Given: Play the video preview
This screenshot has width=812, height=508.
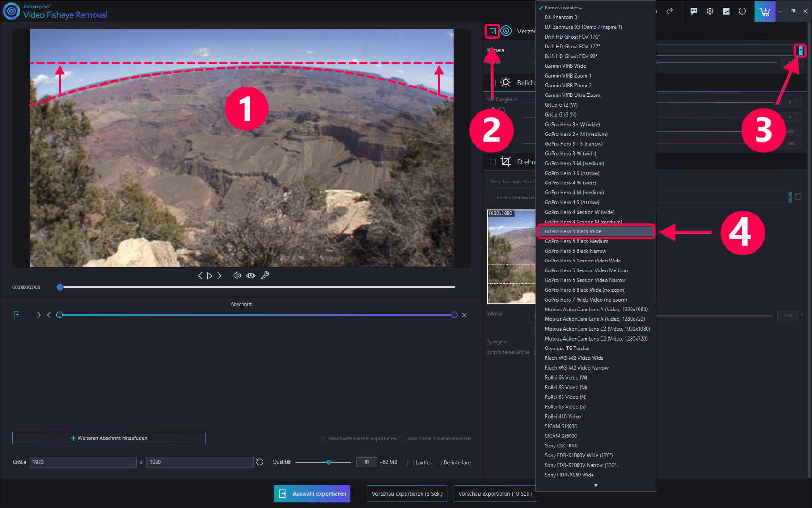Looking at the screenshot, I should point(210,276).
